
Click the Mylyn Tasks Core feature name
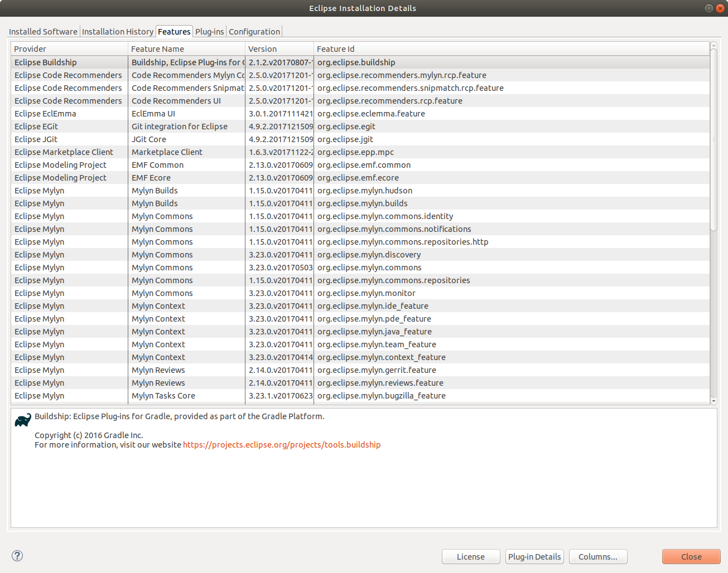163,396
